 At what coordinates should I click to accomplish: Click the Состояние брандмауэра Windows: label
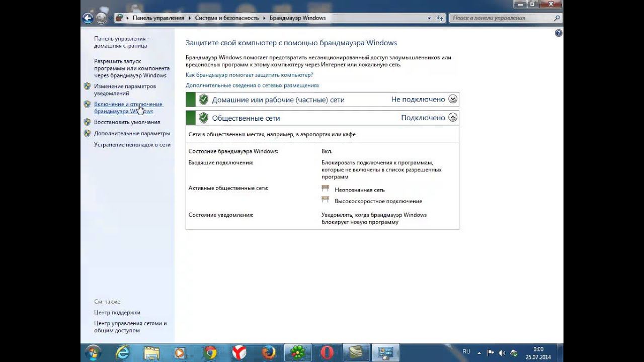tap(233, 151)
